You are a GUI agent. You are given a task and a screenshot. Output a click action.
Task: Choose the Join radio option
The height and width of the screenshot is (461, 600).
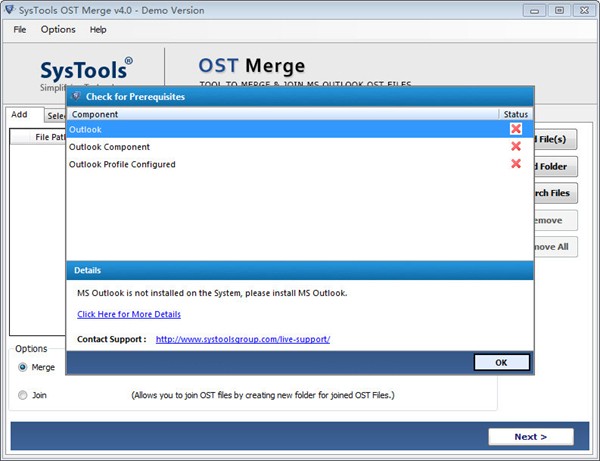pyautogui.click(x=23, y=395)
